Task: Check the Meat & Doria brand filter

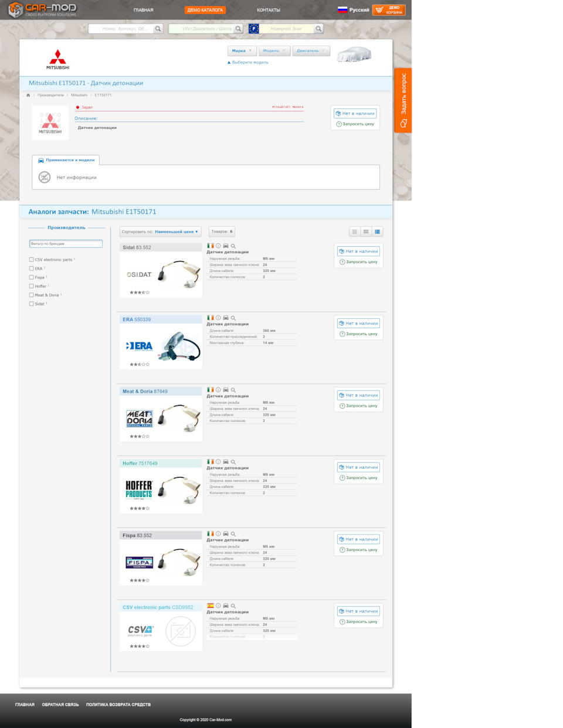Action: pos(32,295)
